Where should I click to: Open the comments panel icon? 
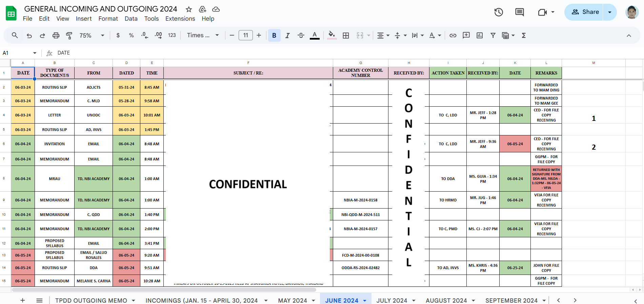coord(520,12)
